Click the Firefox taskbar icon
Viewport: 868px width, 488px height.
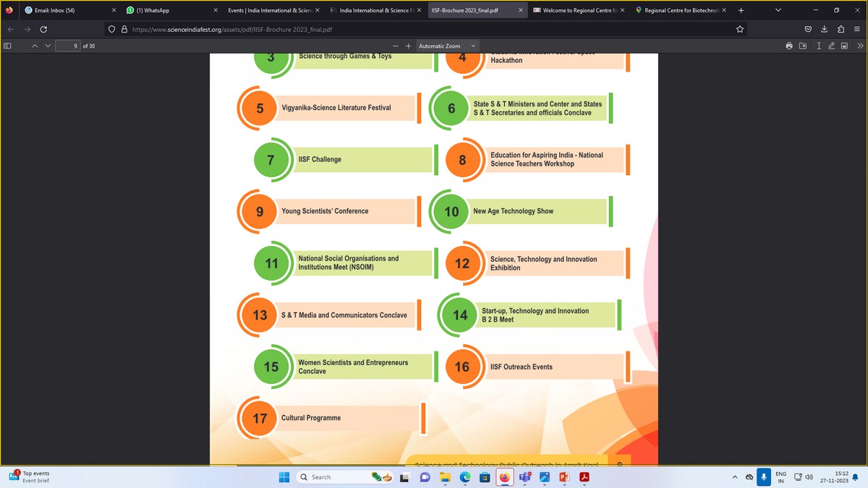504,477
